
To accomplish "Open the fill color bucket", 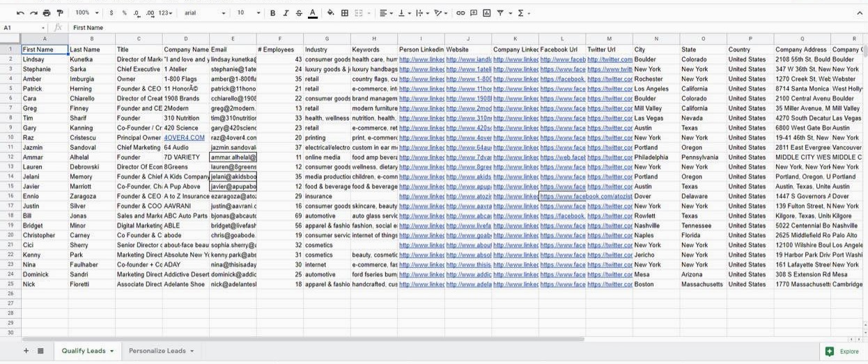I will pyautogui.click(x=330, y=13).
